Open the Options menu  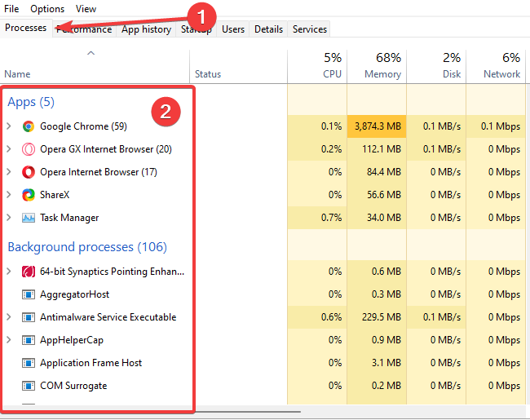coord(47,9)
